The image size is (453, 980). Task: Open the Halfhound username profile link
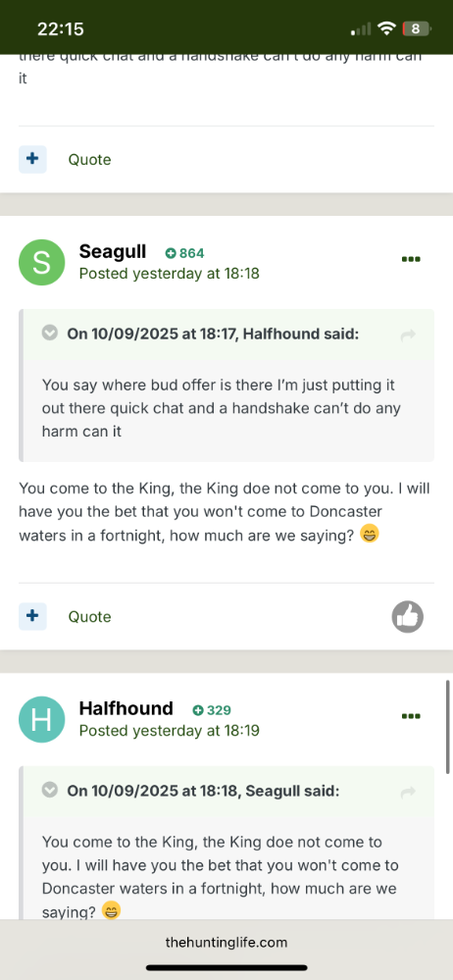click(x=126, y=708)
